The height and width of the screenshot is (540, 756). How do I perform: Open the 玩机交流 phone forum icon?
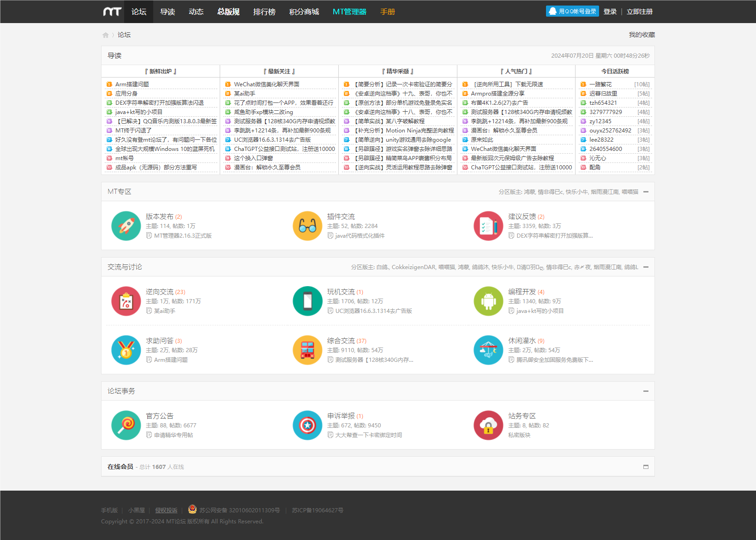pyautogui.click(x=307, y=301)
